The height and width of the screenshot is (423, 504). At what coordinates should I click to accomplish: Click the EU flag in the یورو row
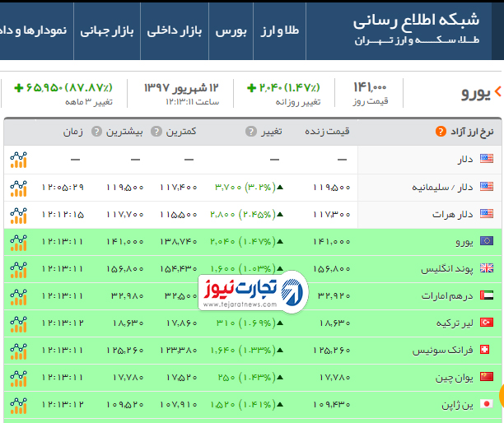[487, 241]
